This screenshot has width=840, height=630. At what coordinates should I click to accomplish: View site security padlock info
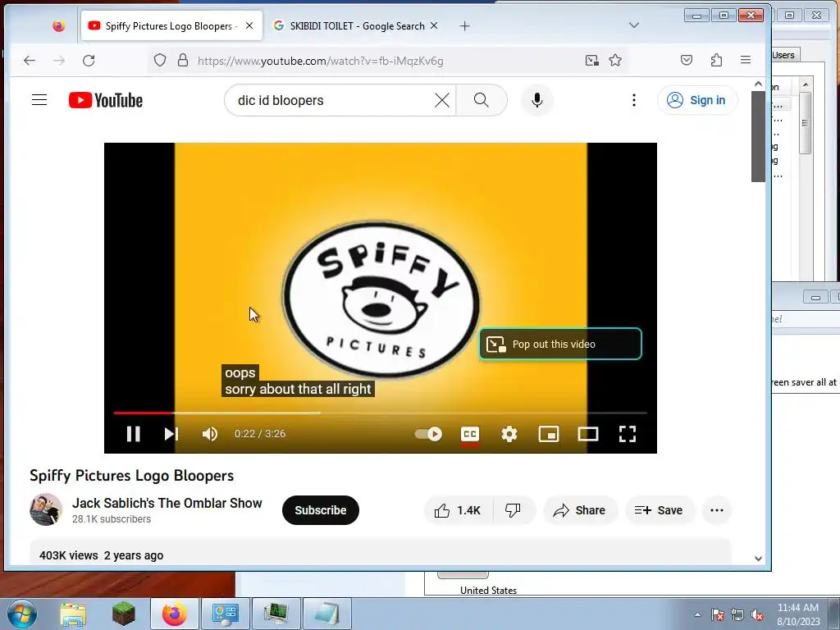(183, 61)
